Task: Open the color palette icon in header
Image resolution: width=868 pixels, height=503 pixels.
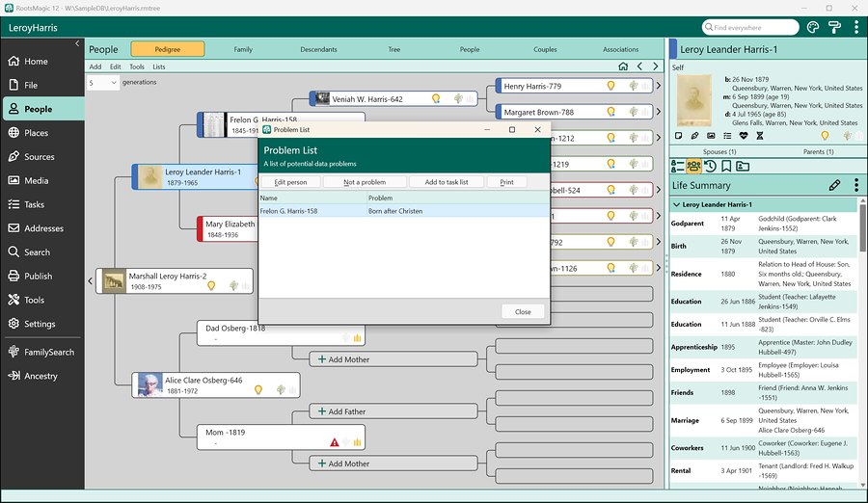Action: pos(813,27)
